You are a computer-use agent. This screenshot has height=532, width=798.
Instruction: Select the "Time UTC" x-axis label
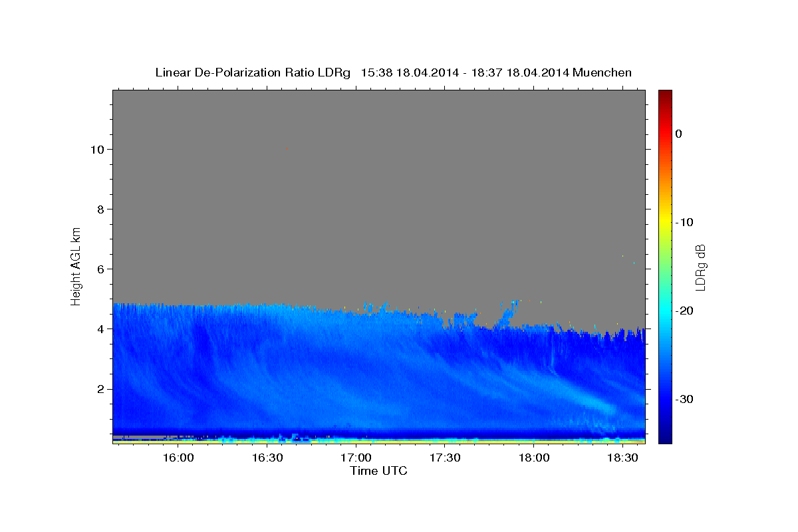tap(378, 471)
